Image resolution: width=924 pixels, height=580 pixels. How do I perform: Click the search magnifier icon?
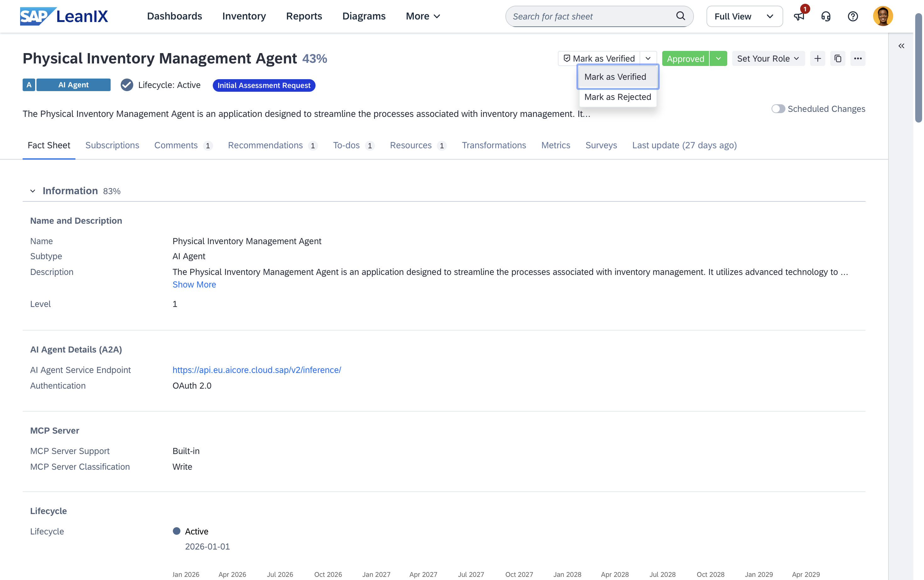[x=680, y=16]
